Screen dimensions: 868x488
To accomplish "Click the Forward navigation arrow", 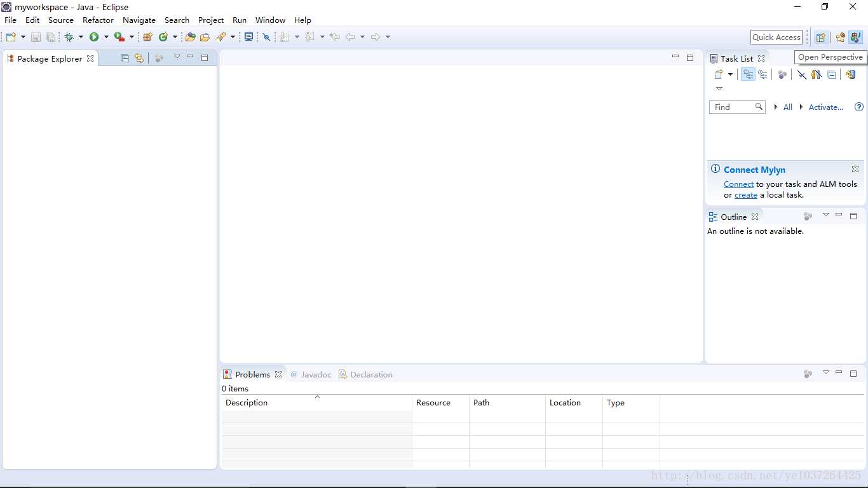I will coord(376,37).
